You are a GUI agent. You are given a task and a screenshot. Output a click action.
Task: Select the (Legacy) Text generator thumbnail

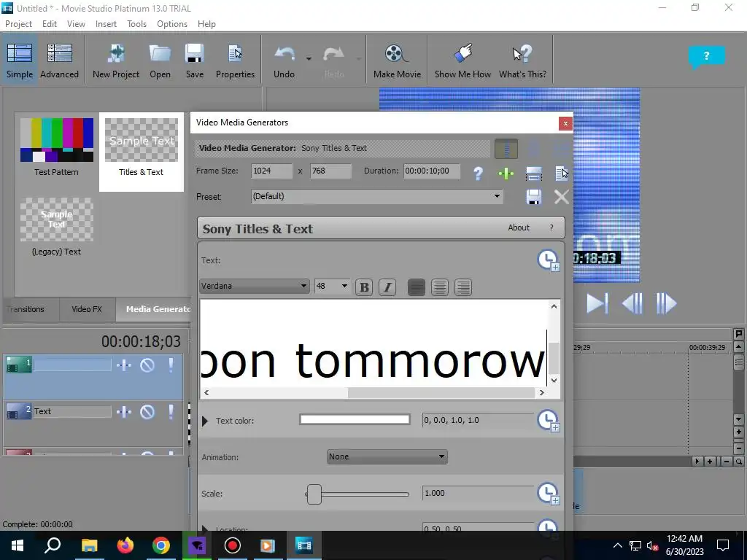(x=57, y=219)
